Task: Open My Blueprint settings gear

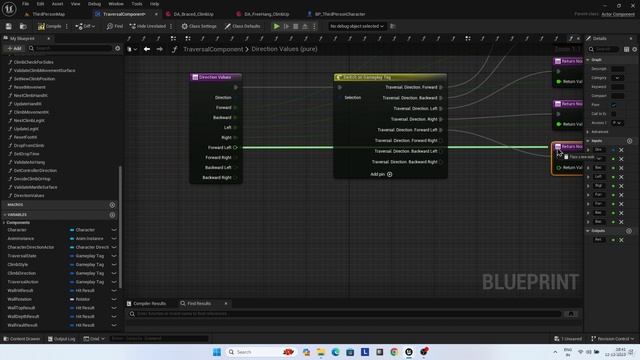Action: pos(118,48)
